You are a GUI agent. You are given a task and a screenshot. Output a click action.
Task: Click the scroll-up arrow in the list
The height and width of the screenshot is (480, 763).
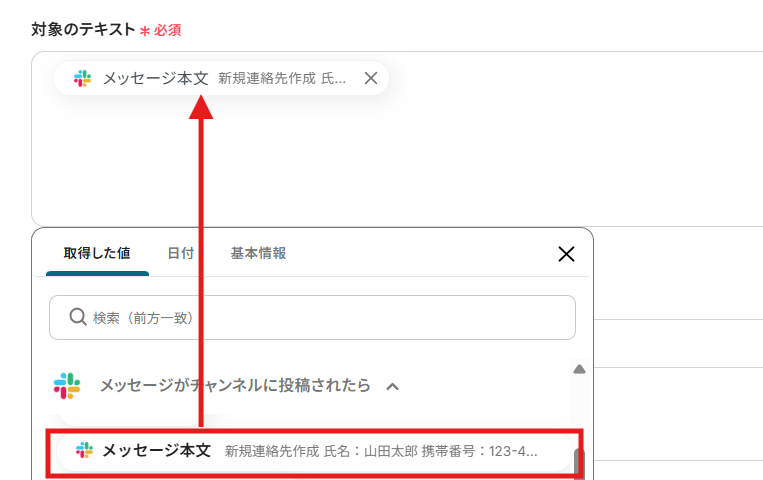pos(579,369)
